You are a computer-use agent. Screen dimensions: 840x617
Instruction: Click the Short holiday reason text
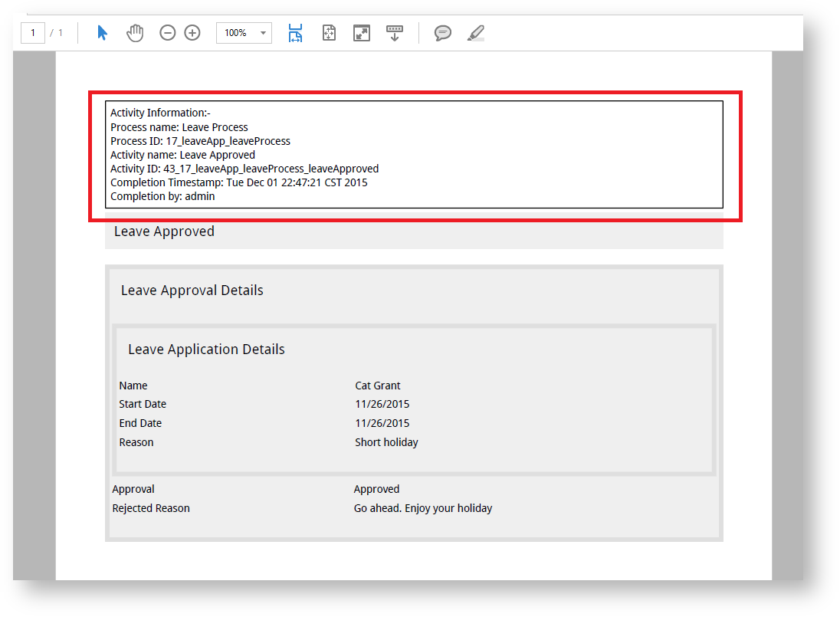[x=386, y=442]
